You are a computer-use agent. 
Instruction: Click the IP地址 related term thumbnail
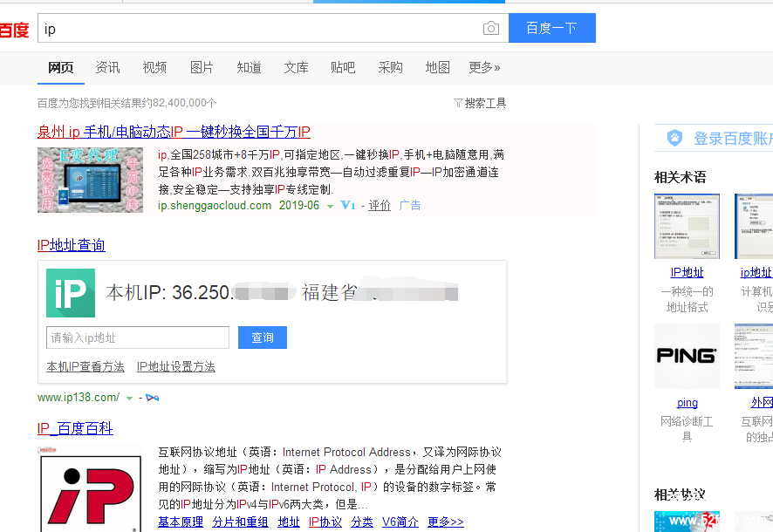click(687, 226)
